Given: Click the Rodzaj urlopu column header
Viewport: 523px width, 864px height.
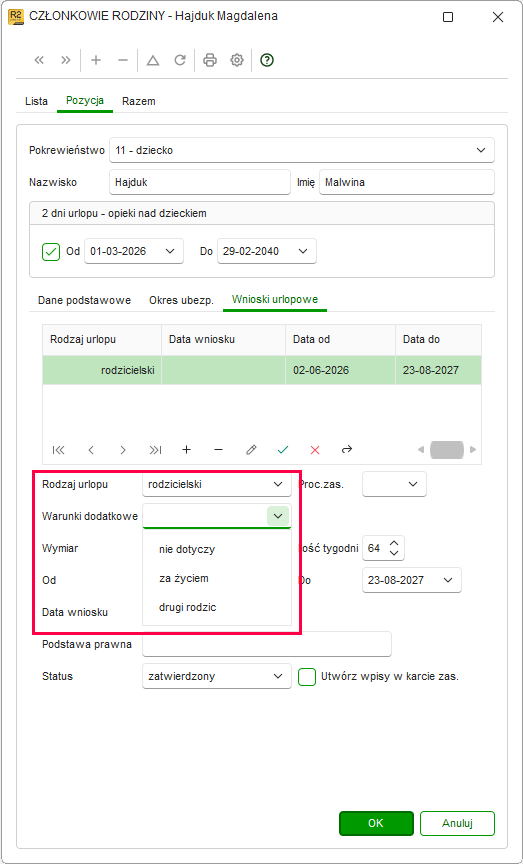Looking at the screenshot, I should pos(103,339).
